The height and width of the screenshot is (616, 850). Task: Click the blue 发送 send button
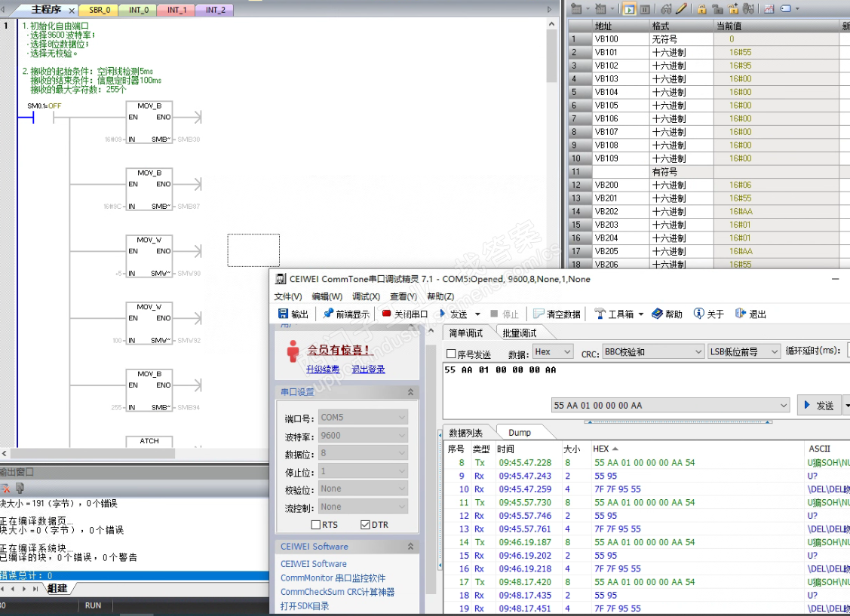point(818,406)
